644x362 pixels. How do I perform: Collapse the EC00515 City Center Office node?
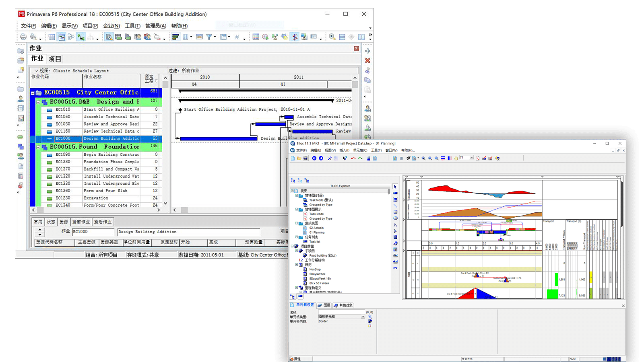(33, 93)
